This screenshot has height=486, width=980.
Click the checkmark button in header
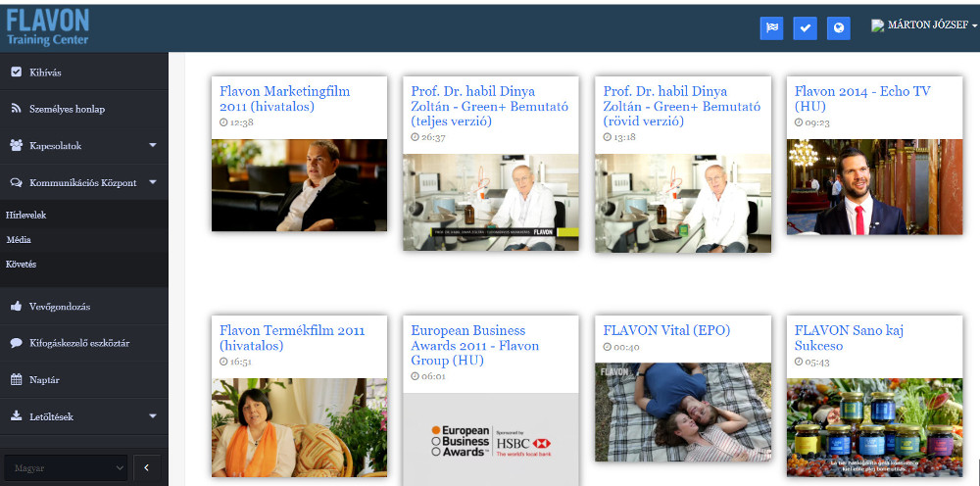805,28
